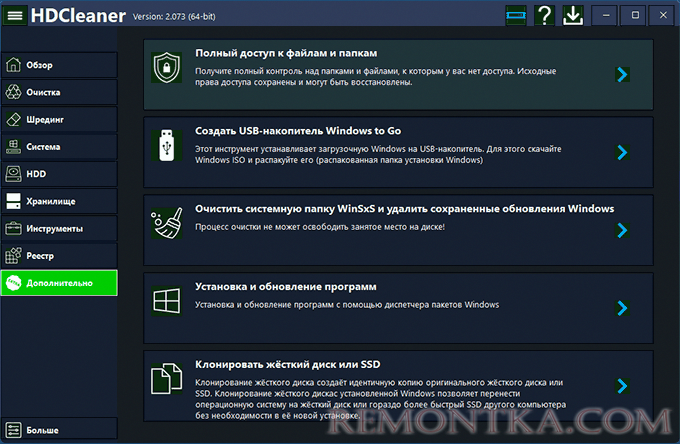Image resolution: width=680 pixels, height=444 pixels.
Task: Click the Version: 2.073 (64-bit) text
Action: (x=174, y=16)
